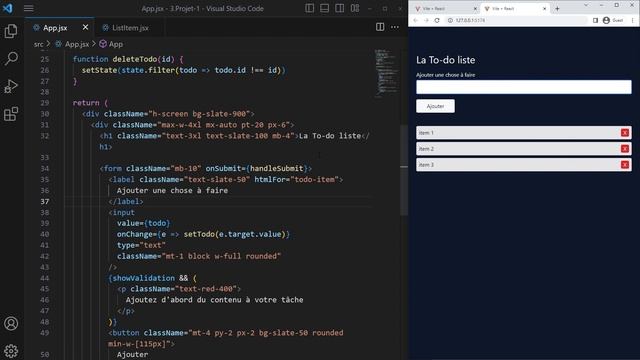Click the Ajouter button in the web page
640x360 pixels.
click(435, 106)
